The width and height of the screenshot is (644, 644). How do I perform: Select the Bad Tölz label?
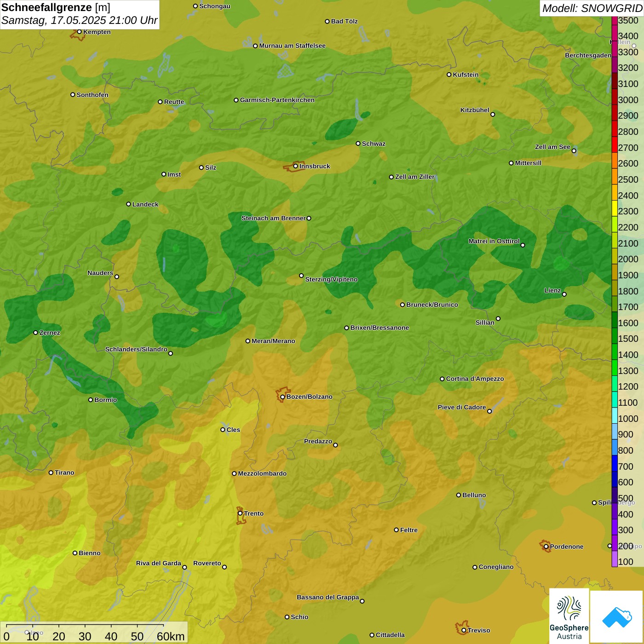click(344, 21)
